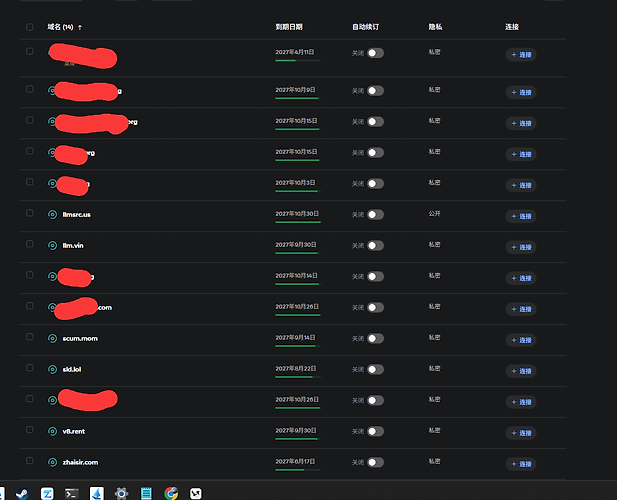Connect scum.mom using its 连接 button
Screen dimensions: 617x500
coord(521,340)
